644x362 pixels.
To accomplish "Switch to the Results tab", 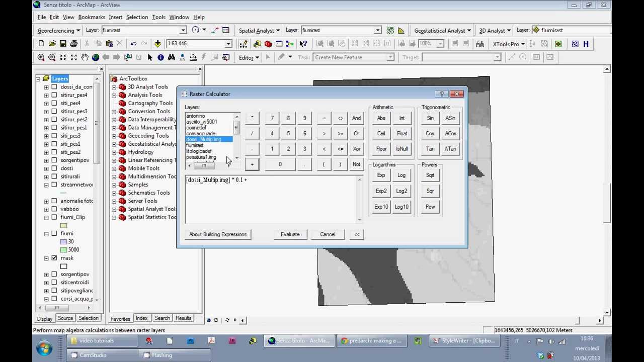I will [183, 318].
